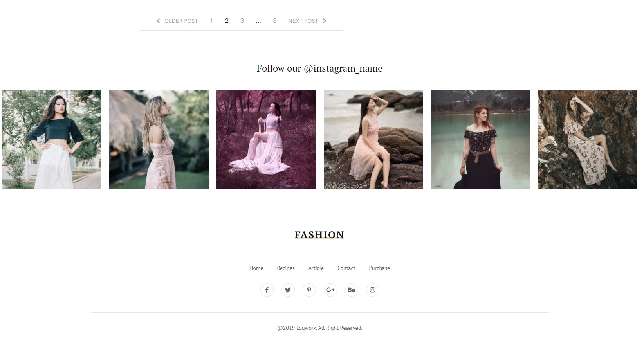Open the Home footer menu item
The height and width of the screenshot is (340, 644).
coord(256,268)
